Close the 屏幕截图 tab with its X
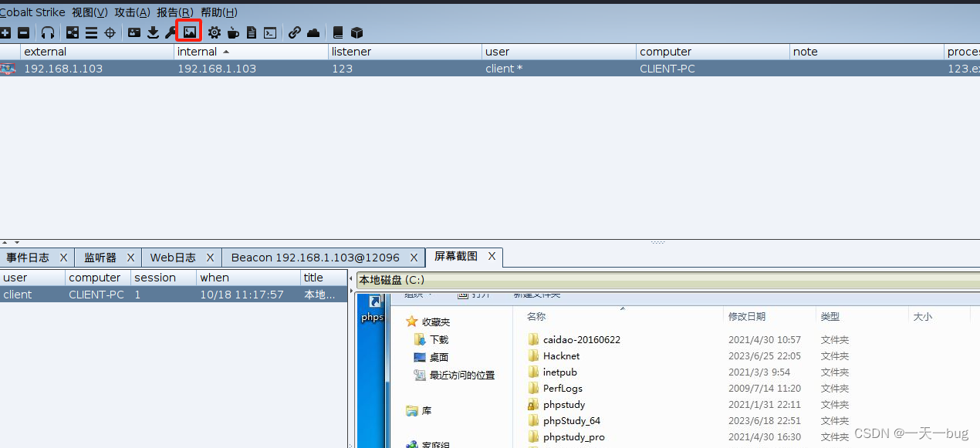 [492, 257]
